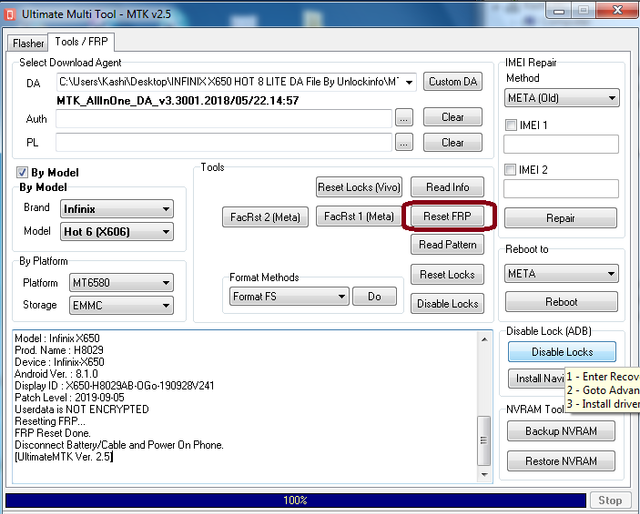640x514 pixels.
Task: Click the Reset FRP button
Action: (x=447, y=216)
